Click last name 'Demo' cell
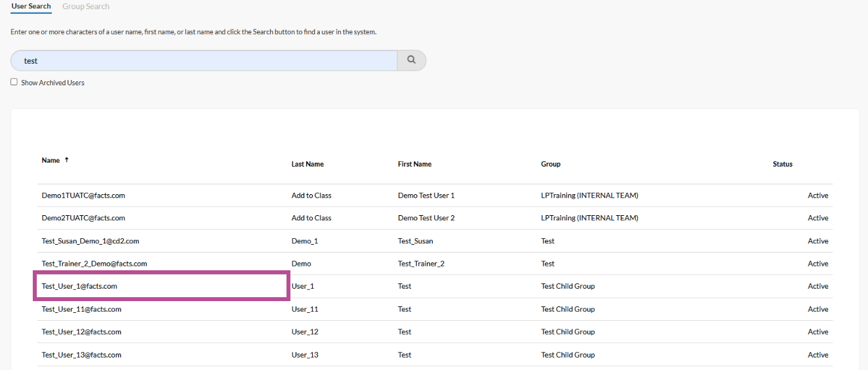Viewport: 868px width, 370px height. 302,264
